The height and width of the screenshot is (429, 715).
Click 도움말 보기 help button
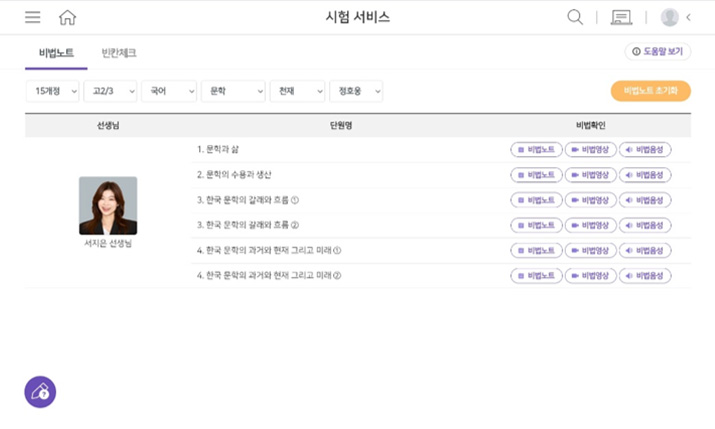pyautogui.click(x=658, y=52)
